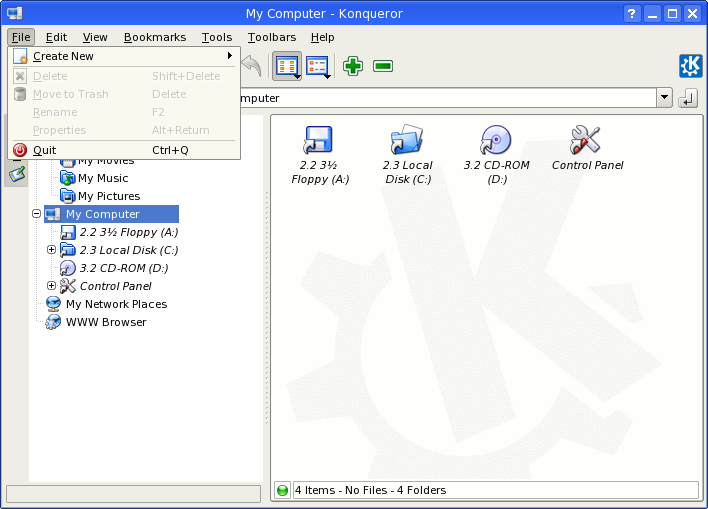The width and height of the screenshot is (708, 509).
Task: Click the Create New document icon
Action: [20, 56]
